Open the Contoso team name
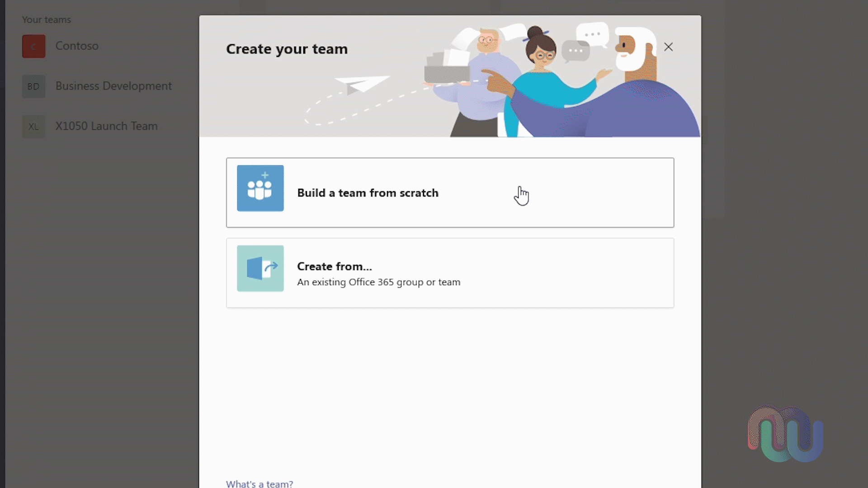 77,46
